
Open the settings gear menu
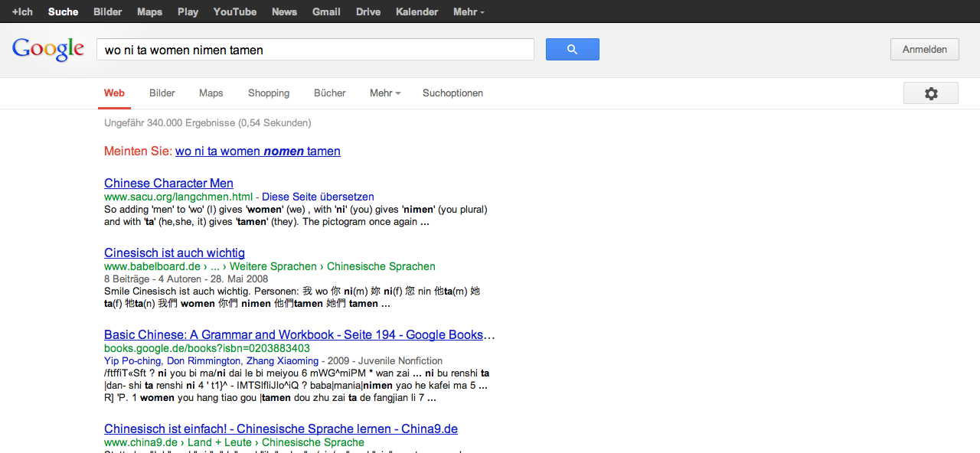[x=930, y=93]
